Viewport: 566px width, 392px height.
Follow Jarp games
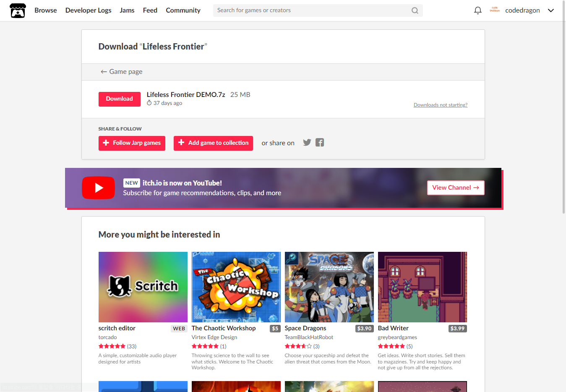(x=132, y=143)
